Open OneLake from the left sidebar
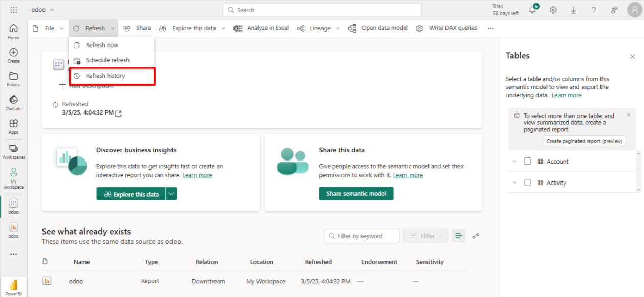644x297 pixels. [x=14, y=102]
